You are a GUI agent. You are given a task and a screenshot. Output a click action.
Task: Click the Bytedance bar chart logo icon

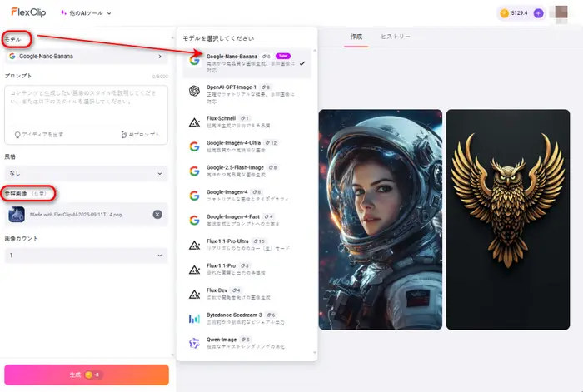pyautogui.click(x=194, y=319)
